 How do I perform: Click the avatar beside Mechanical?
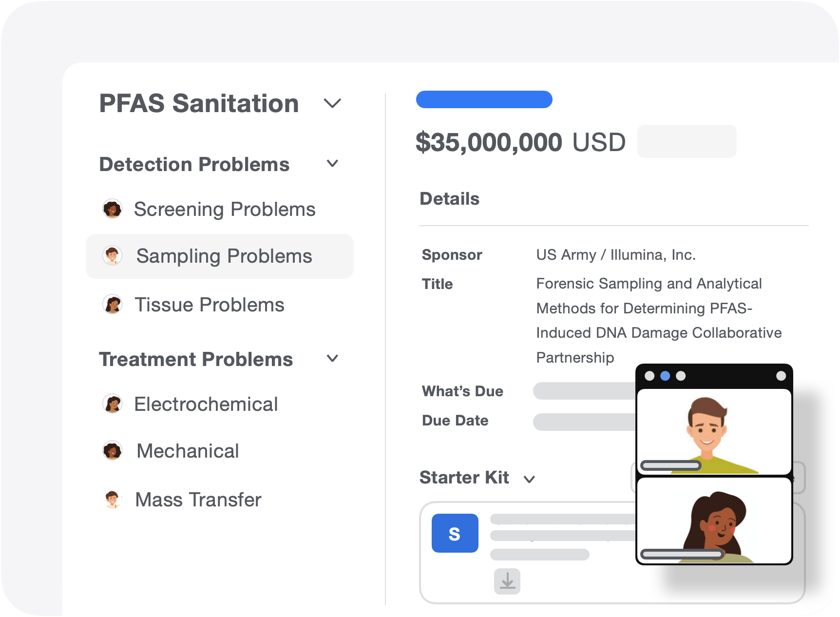point(113,451)
